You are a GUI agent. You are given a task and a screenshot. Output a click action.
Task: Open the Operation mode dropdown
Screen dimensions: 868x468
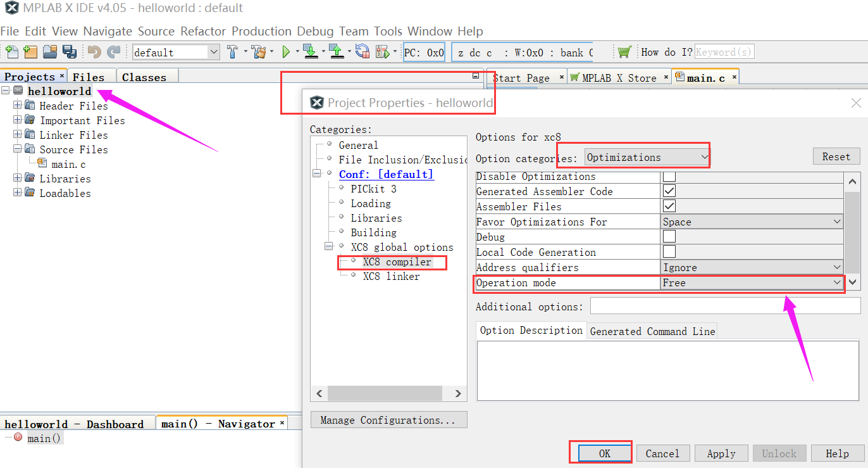coord(752,282)
